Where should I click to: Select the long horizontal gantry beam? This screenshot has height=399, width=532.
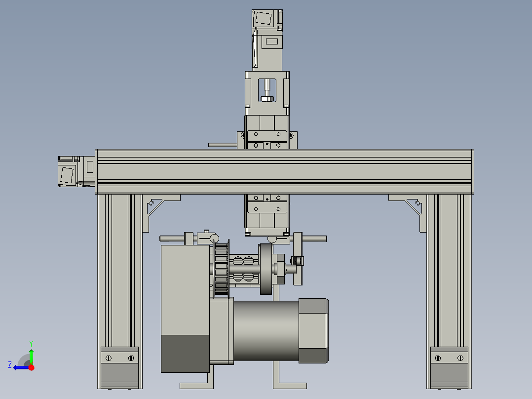click(284, 172)
